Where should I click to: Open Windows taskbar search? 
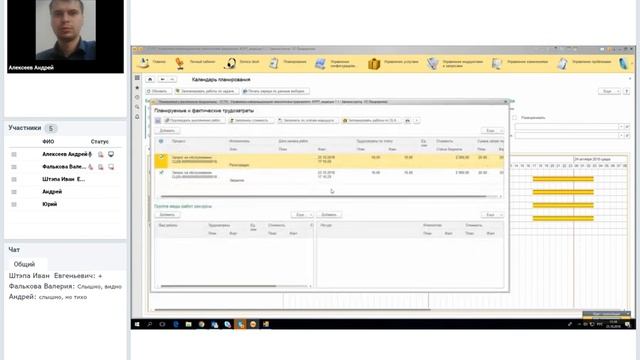click(150, 324)
